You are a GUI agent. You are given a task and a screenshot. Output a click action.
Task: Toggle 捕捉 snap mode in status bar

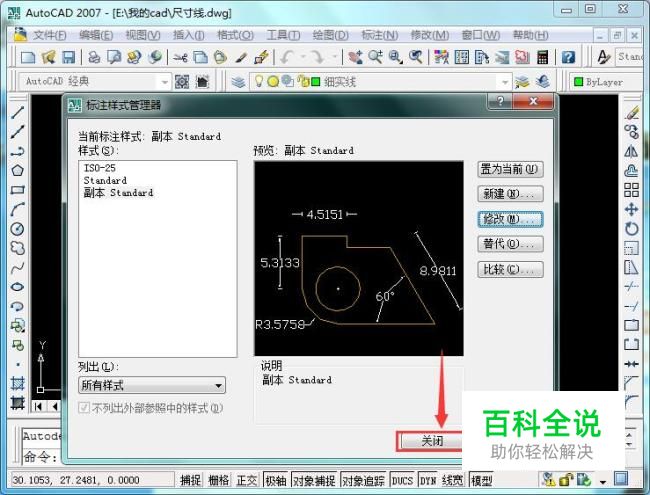click(190, 480)
